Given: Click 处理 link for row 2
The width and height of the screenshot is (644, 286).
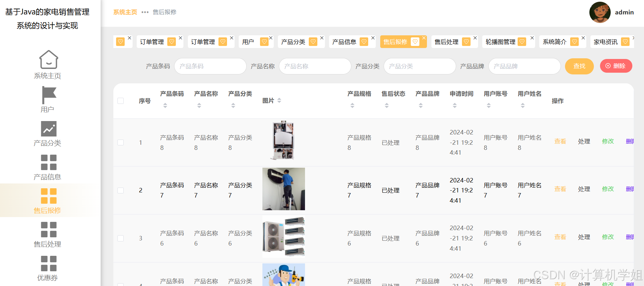Looking at the screenshot, I should [584, 189].
